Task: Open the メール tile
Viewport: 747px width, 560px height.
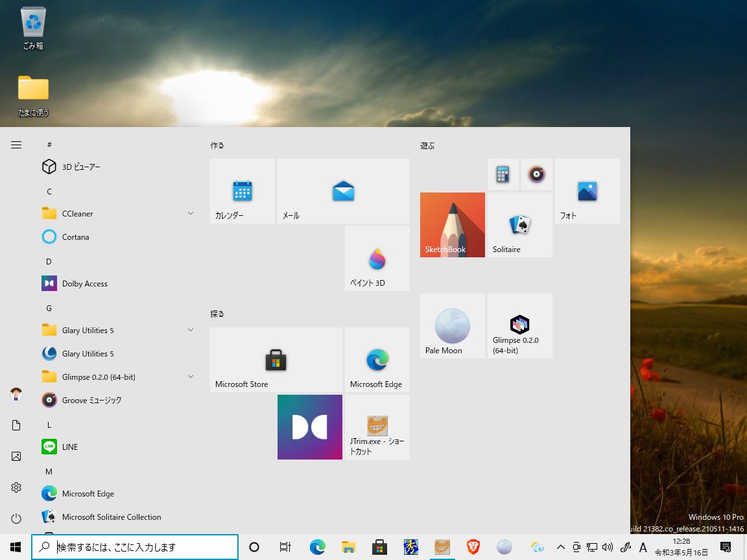Action: [344, 191]
